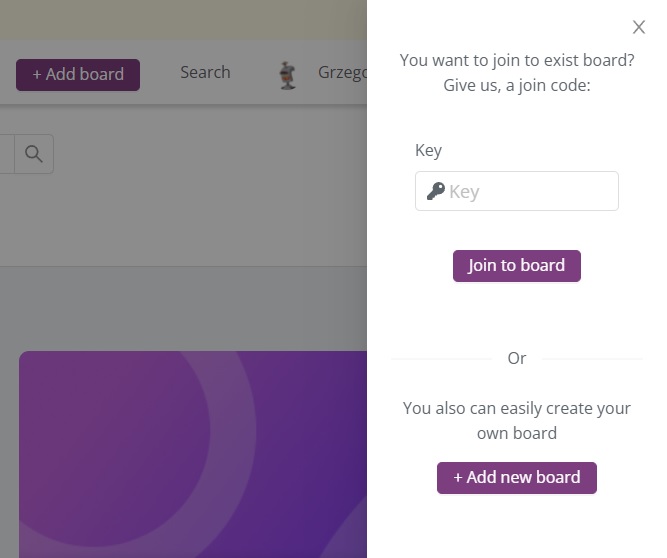This screenshot has height=558, width=667.
Task: Click the search text box beside the magnifier
Action: tap(6, 154)
